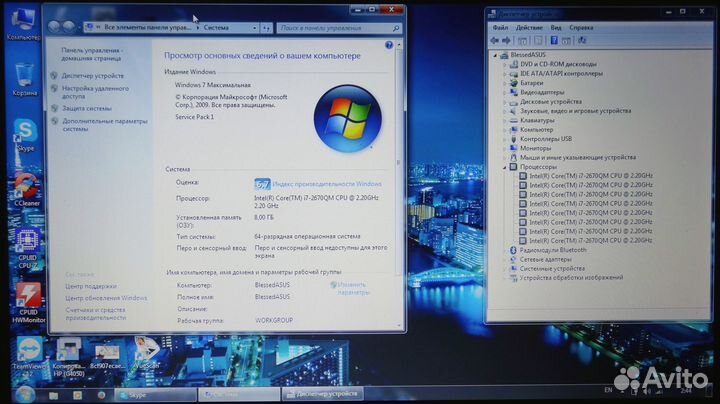
Task: Select Сетевые адаптеры in device tree
Action: tap(546, 259)
